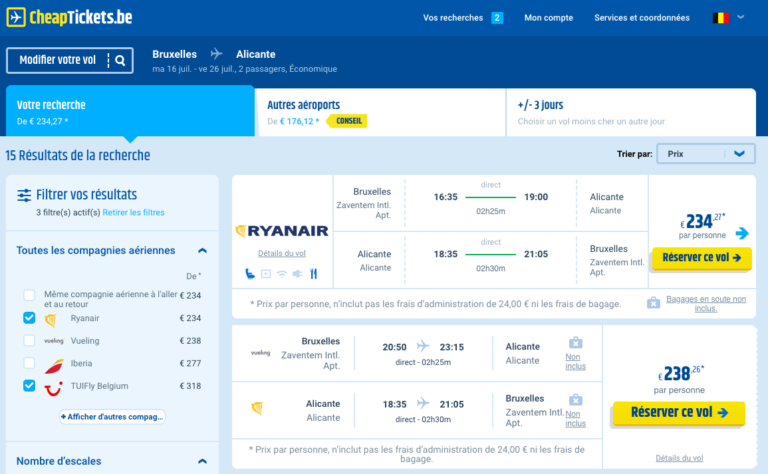Click the plane icon between 18:35 and 21:05 Vueling result
Viewport: 768px width, 474px height.
coord(423,403)
